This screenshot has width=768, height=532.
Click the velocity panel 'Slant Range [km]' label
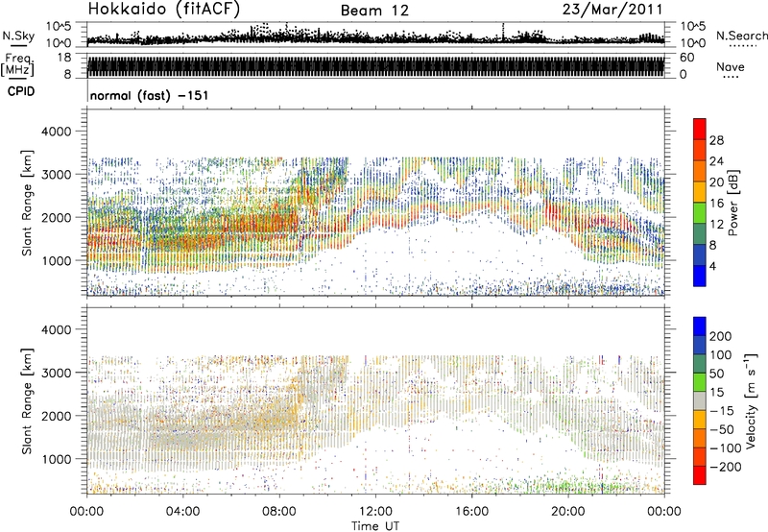[27, 401]
